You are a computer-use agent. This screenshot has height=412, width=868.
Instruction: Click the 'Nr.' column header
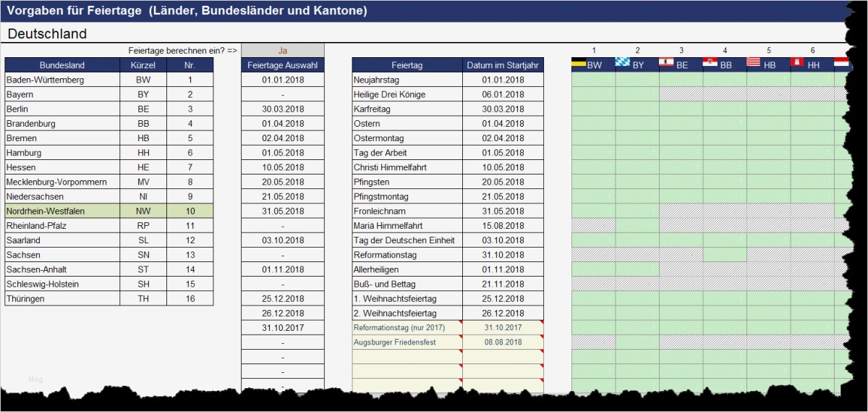coord(190,65)
